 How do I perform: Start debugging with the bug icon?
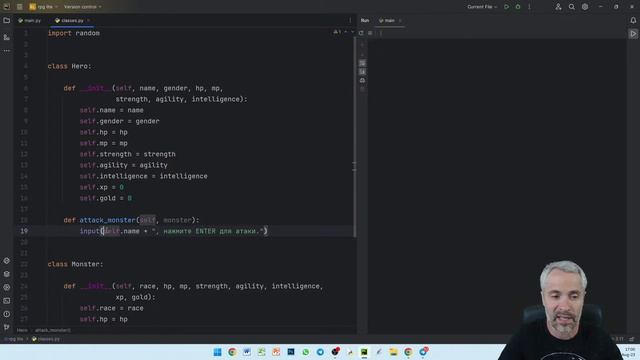(x=518, y=7)
